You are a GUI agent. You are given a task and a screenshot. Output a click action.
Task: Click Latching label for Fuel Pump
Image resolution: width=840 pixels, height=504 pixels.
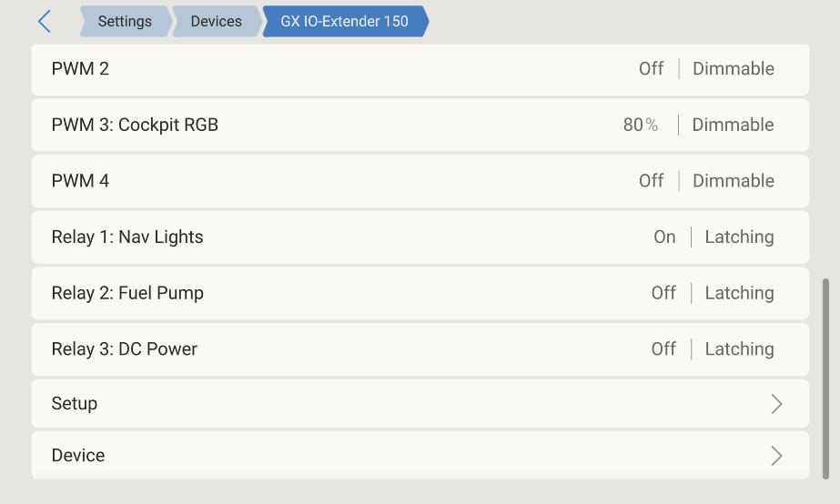point(739,293)
